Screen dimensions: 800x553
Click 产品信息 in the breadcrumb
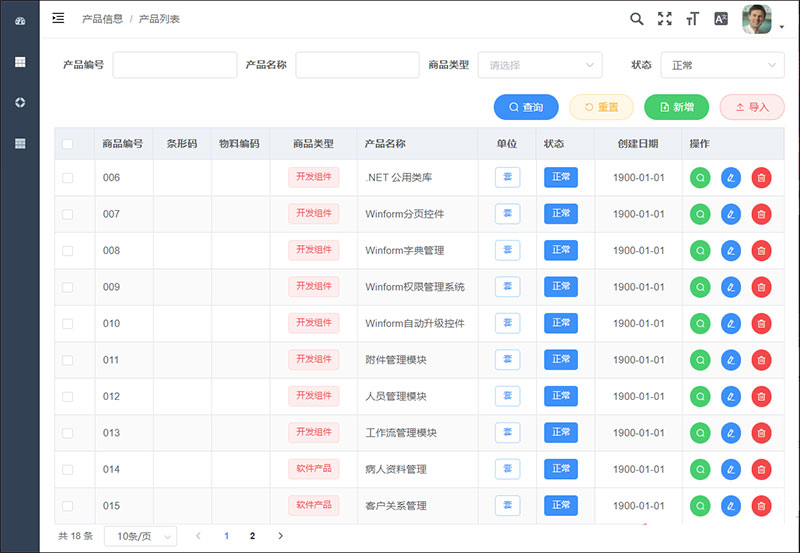102,19
